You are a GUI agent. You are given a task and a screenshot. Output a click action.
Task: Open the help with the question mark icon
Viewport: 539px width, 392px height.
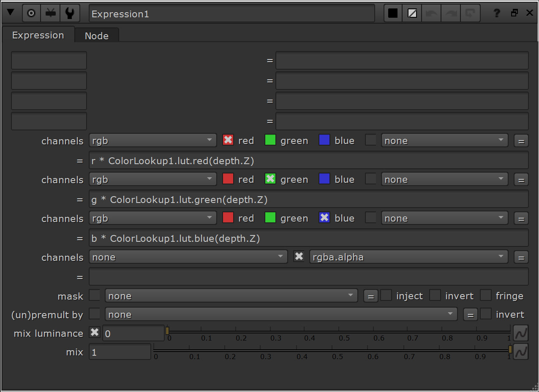point(496,13)
